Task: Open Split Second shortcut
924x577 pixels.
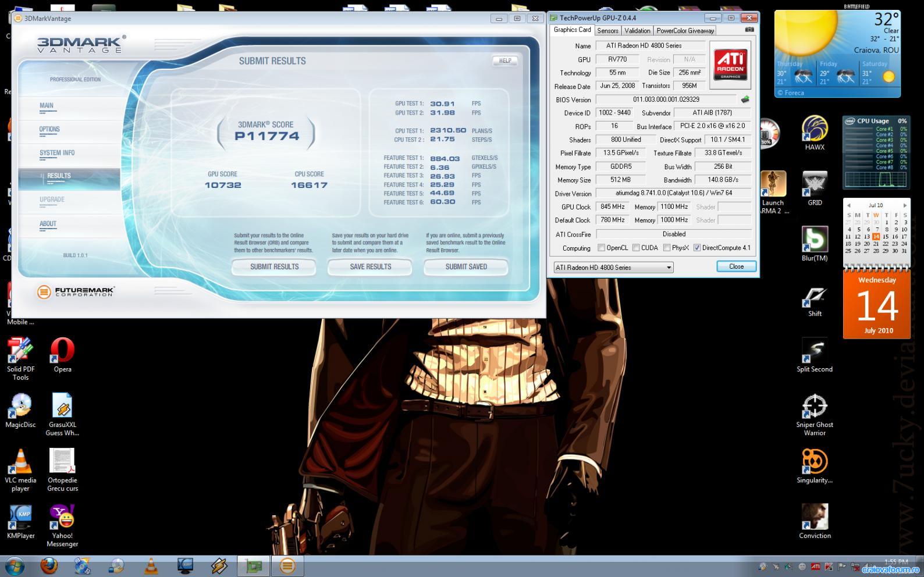Action: 815,355
